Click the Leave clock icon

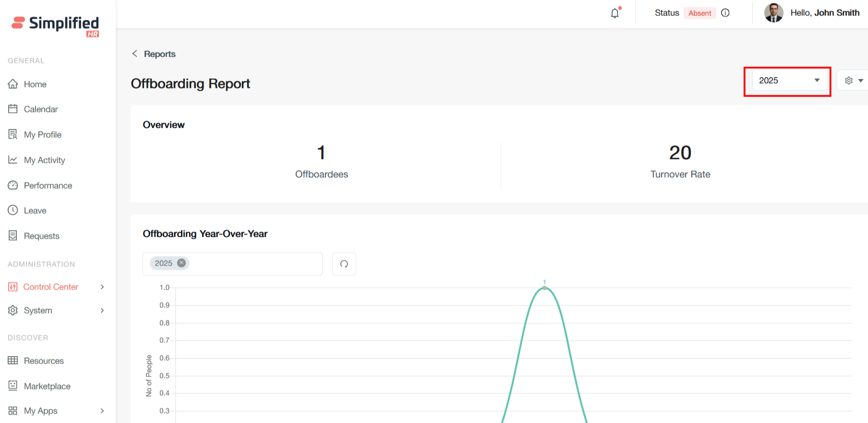pos(13,210)
